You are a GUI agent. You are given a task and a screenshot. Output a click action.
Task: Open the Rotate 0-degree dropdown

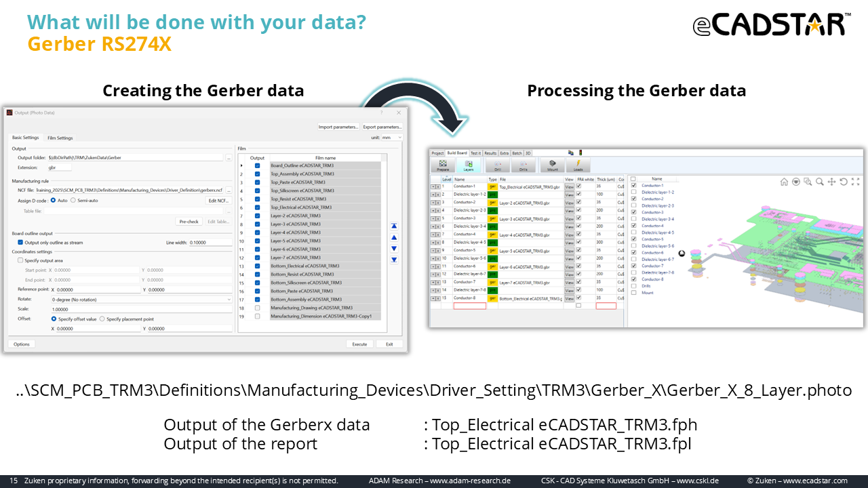pos(141,299)
